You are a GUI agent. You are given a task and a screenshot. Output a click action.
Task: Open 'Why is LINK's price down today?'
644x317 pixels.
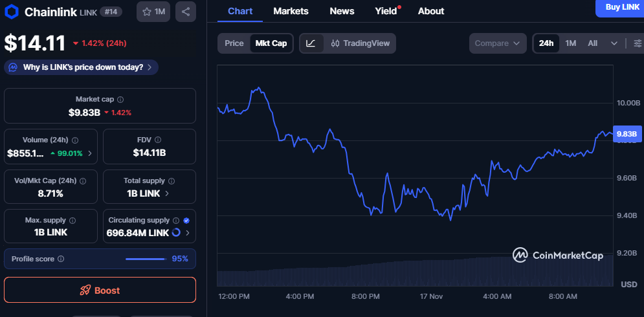(82, 67)
